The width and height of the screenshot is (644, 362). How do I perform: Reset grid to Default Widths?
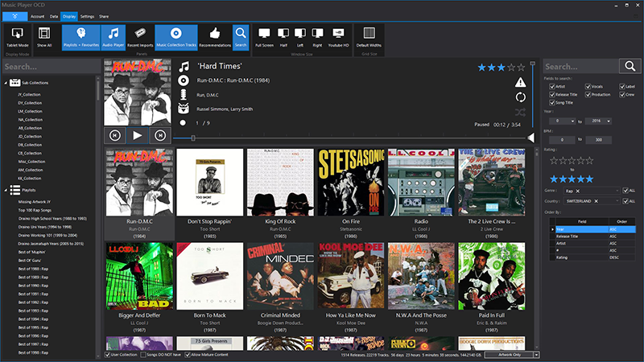[x=369, y=37]
